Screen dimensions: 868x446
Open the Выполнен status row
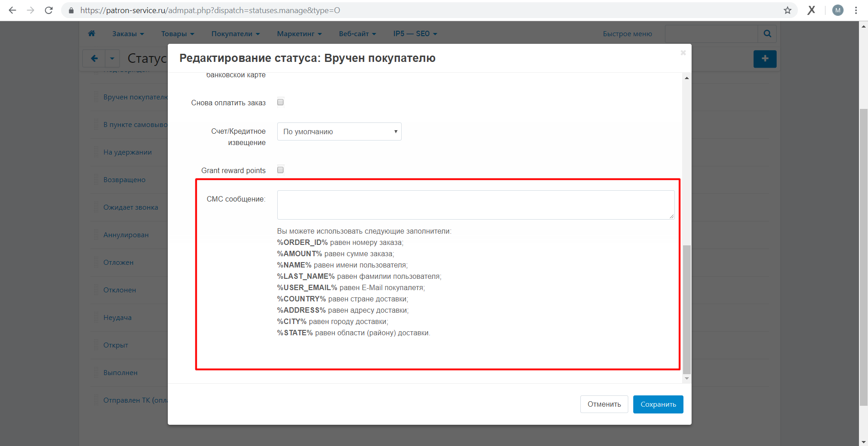(x=120, y=373)
